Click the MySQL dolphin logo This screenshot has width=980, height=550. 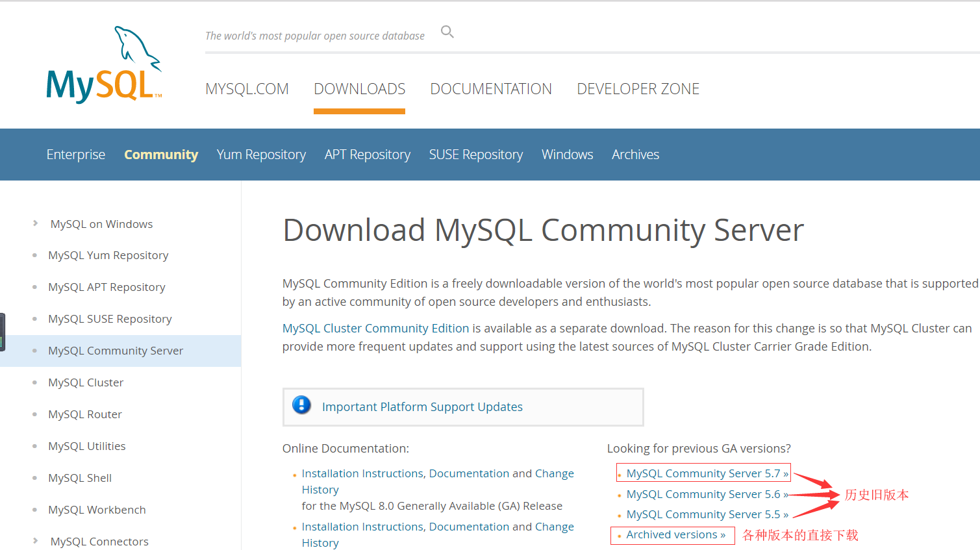(x=104, y=64)
